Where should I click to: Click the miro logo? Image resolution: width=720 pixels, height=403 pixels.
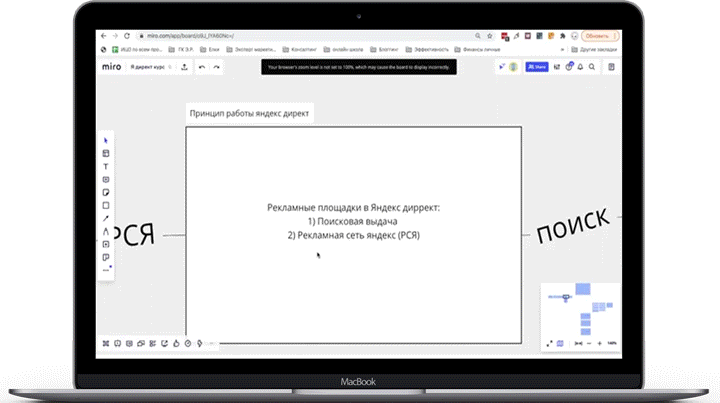coord(112,67)
